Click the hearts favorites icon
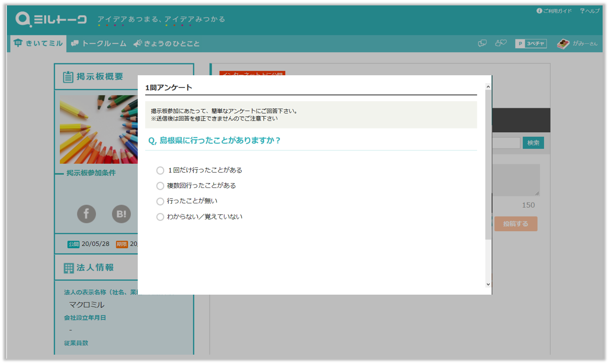Viewport: 609px width, 364px height. point(500,43)
